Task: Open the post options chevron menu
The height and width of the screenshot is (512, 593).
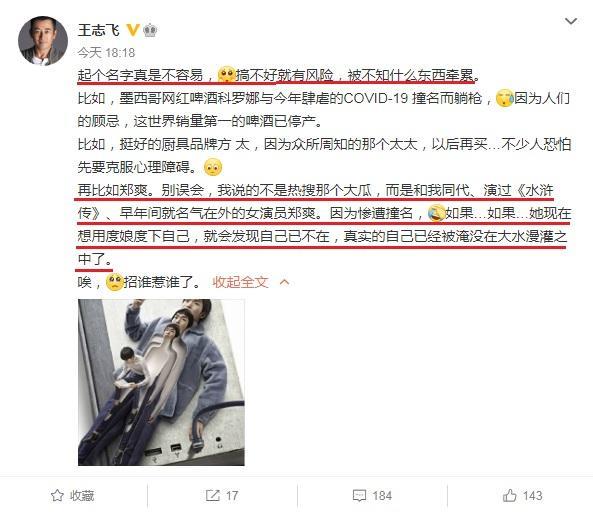Action: (571, 21)
